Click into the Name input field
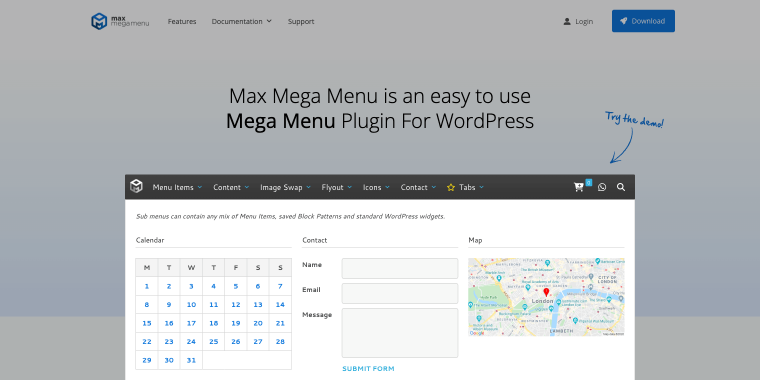The image size is (760, 380). pyautogui.click(x=400, y=268)
